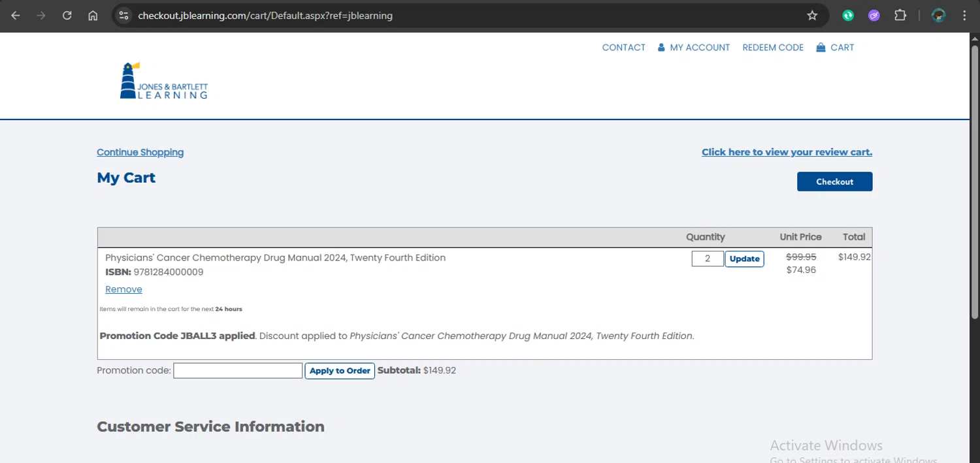This screenshot has width=980, height=463.
Task: Click the Subtotal: $149.92 text
Action: [417, 370]
